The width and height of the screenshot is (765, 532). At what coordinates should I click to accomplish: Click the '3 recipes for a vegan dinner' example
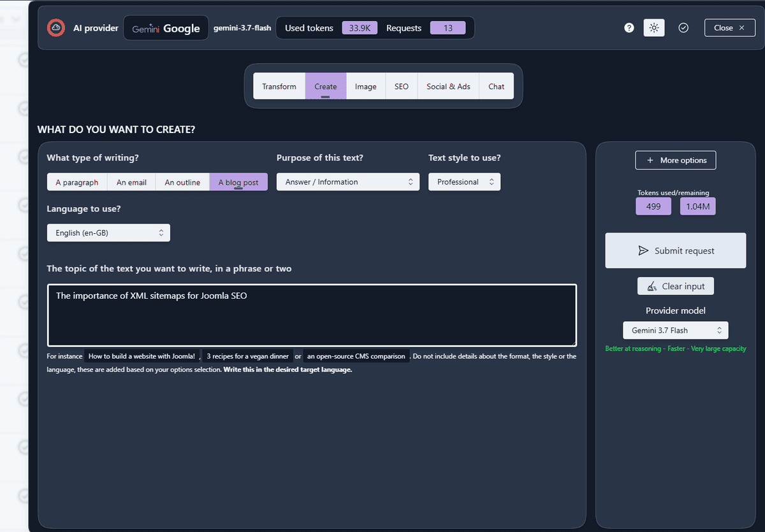click(x=248, y=357)
